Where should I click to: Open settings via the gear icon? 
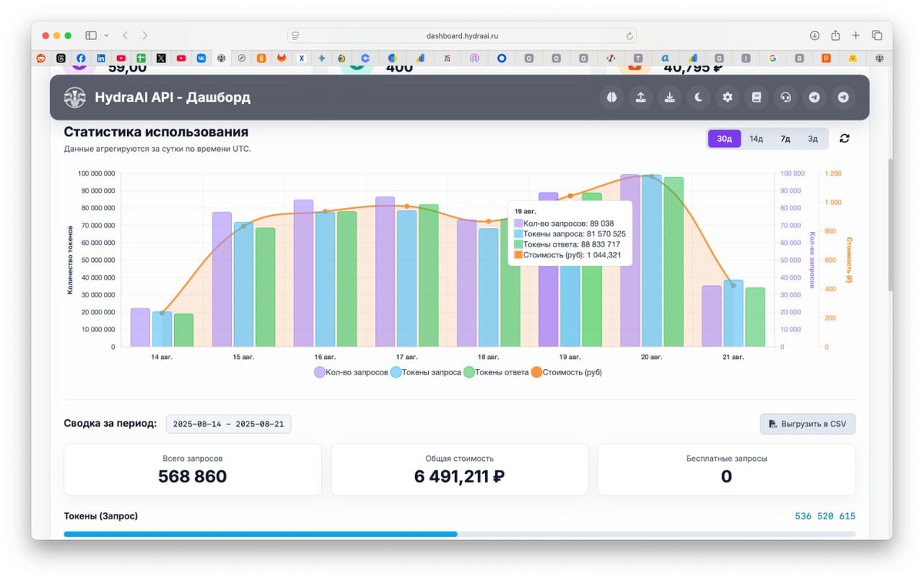coord(728,97)
